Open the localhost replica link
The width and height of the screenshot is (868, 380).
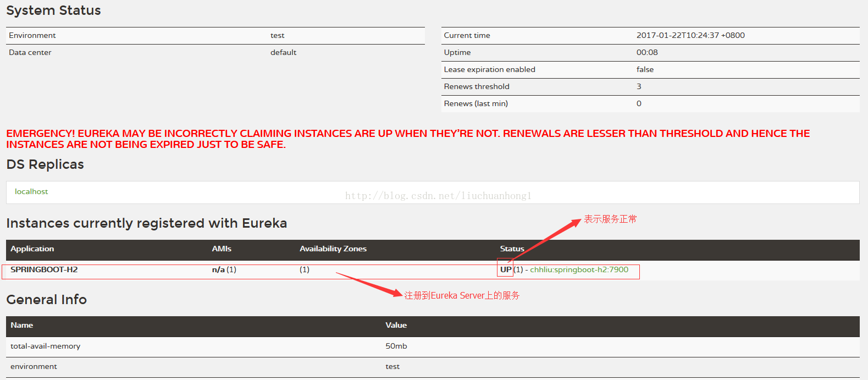pyautogui.click(x=31, y=191)
